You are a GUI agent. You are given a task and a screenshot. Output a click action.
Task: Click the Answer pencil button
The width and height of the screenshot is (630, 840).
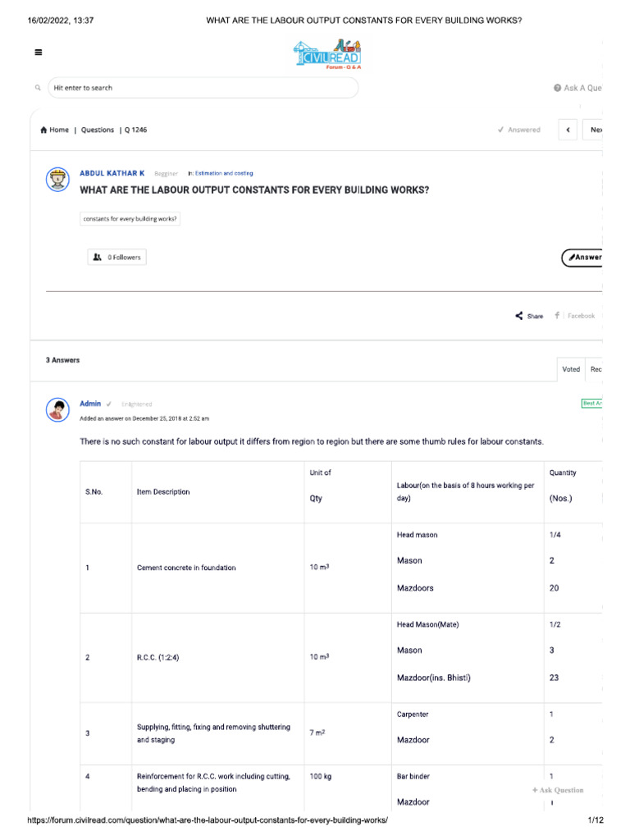(583, 258)
